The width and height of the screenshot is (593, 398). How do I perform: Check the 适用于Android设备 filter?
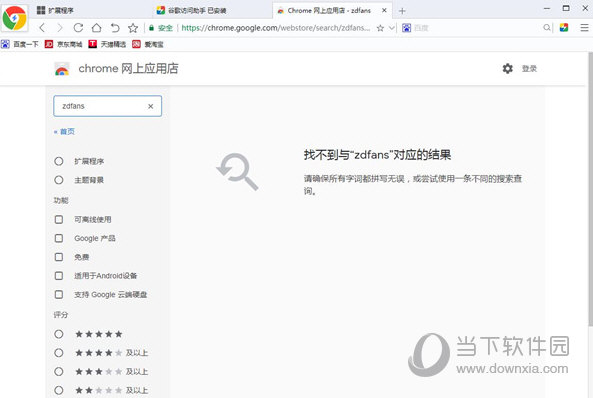(x=59, y=276)
